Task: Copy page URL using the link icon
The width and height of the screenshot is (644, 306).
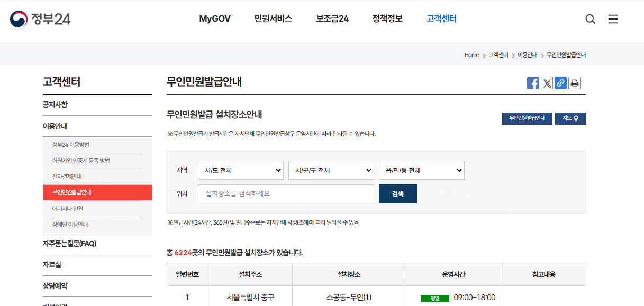Action: [x=560, y=82]
